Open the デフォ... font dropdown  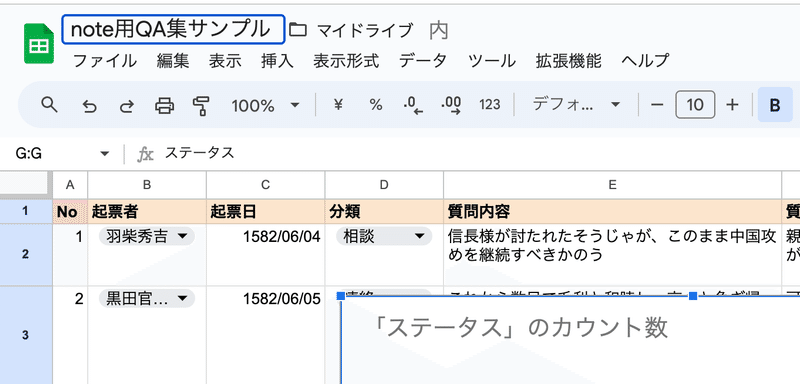coord(577,105)
